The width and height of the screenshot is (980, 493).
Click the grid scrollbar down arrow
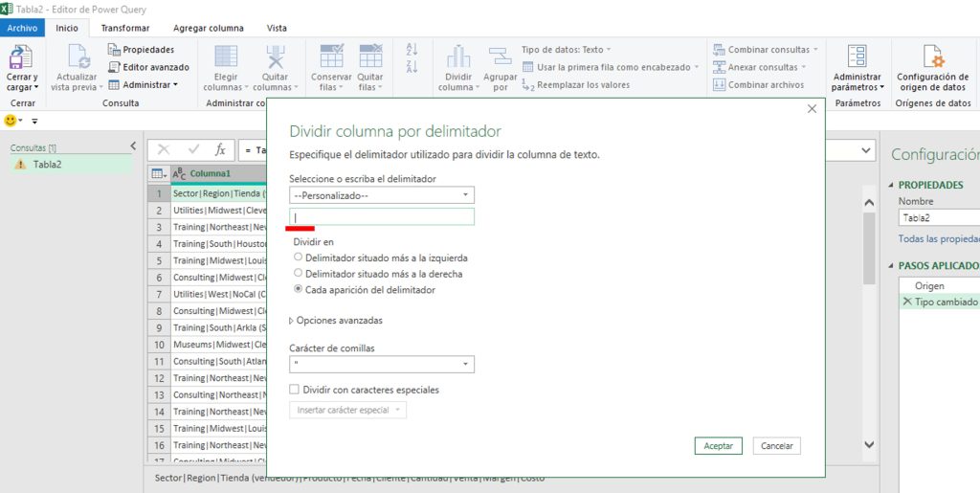pyautogui.click(x=869, y=444)
